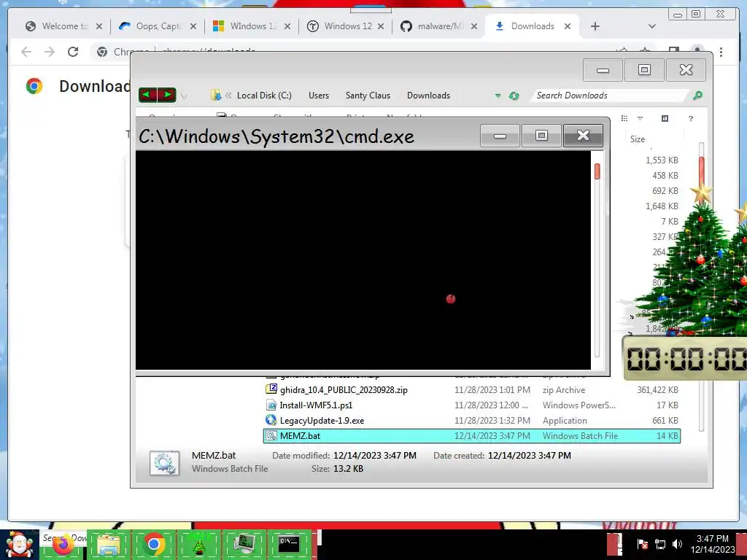Screen dimensions: 747x560
Task: Open Firefox from the taskbar
Action: pyautogui.click(x=63, y=545)
